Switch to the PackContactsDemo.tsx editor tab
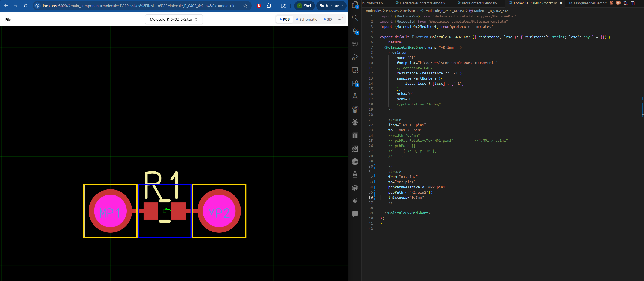This screenshot has height=281, width=644. pyautogui.click(x=479, y=3)
